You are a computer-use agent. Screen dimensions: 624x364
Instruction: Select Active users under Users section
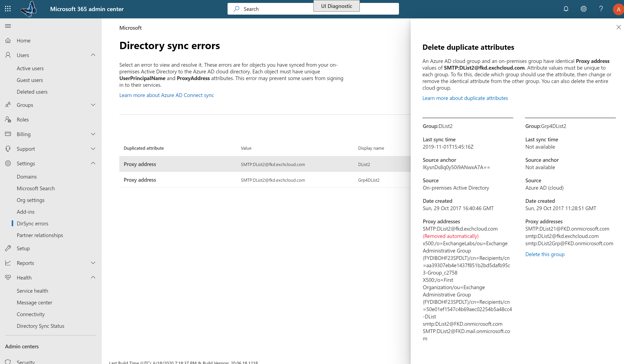(30, 68)
